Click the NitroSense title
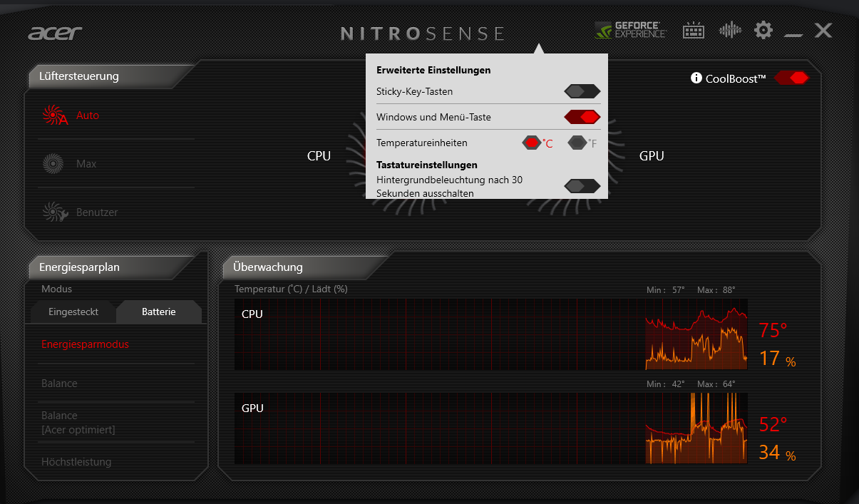859x504 pixels. [423, 34]
